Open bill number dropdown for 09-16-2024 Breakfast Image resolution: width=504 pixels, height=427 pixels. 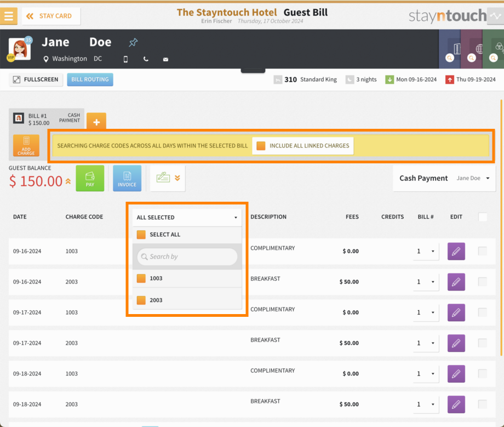(426, 282)
